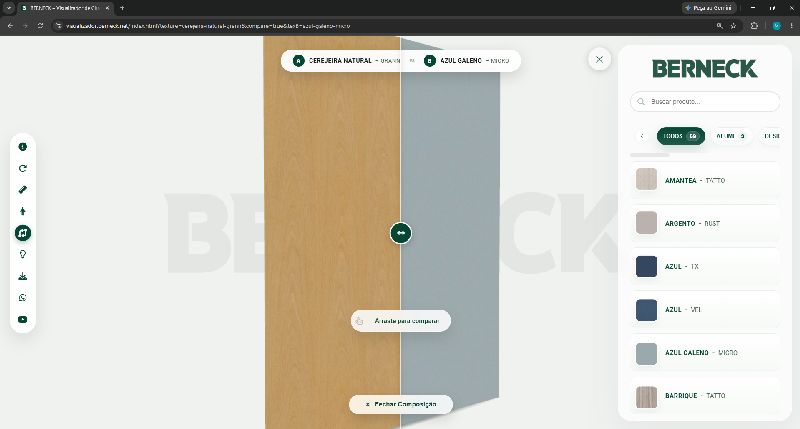Open the browser profile avatar
This screenshot has height=429, width=800.
(776, 26)
